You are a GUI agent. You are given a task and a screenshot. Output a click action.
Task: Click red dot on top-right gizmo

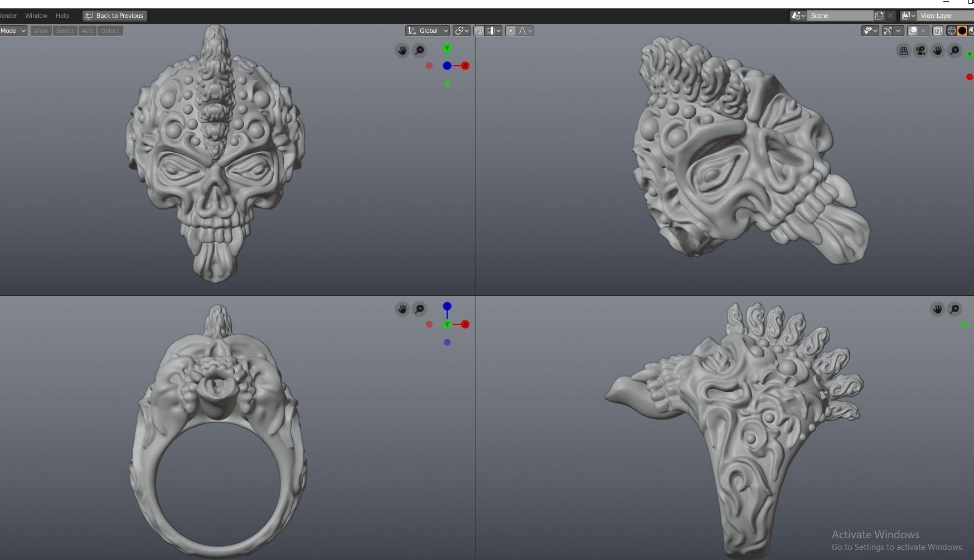point(970,77)
